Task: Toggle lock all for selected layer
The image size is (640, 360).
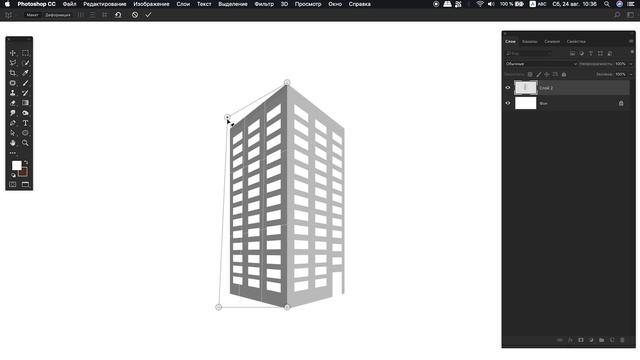Action: 564,74
